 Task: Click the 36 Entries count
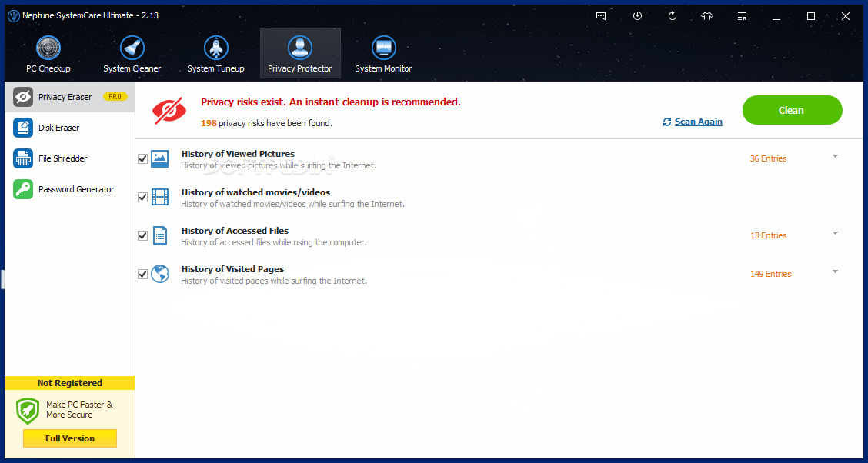tap(769, 158)
